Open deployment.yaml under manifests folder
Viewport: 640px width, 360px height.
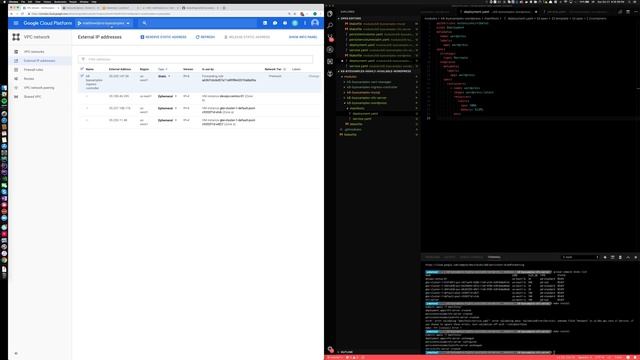click(x=364, y=114)
